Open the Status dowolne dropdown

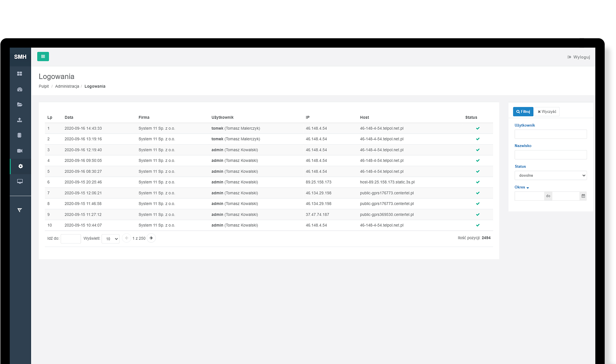550,176
